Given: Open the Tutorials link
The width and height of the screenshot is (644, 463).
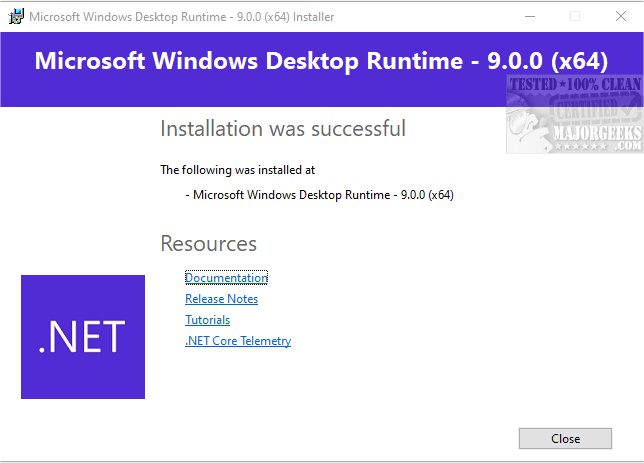Looking at the screenshot, I should 207,320.
